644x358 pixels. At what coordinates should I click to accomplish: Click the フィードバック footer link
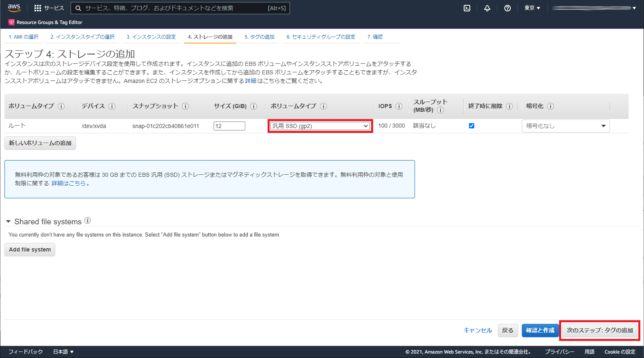(x=26, y=352)
